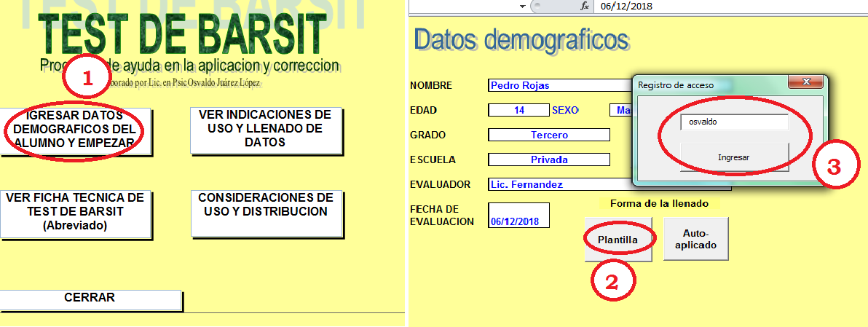This screenshot has height=327, width=868.
Task: Click the NOMBRE label
Action: (x=431, y=86)
